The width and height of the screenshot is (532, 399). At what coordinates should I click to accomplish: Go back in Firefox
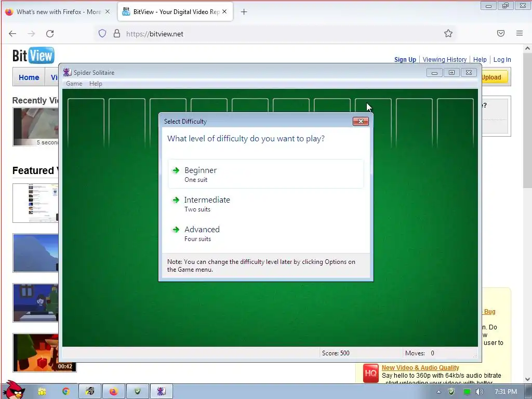click(x=12, y=34)
